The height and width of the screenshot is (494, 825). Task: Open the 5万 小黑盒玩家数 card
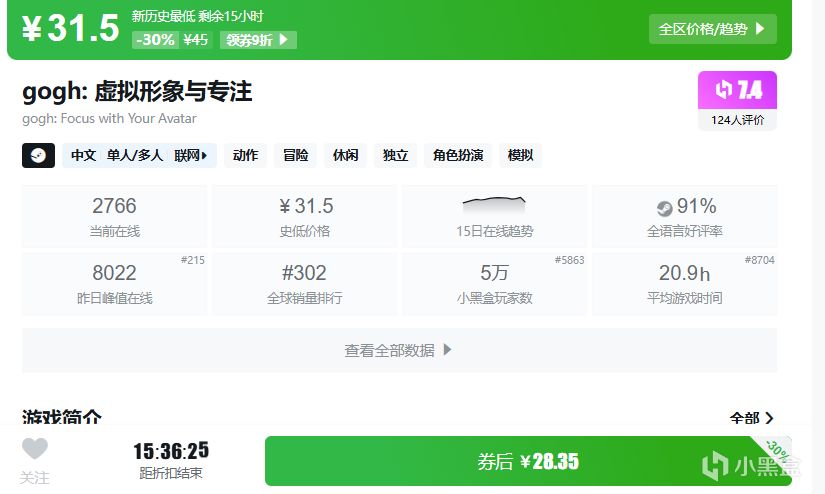(495, 284)
